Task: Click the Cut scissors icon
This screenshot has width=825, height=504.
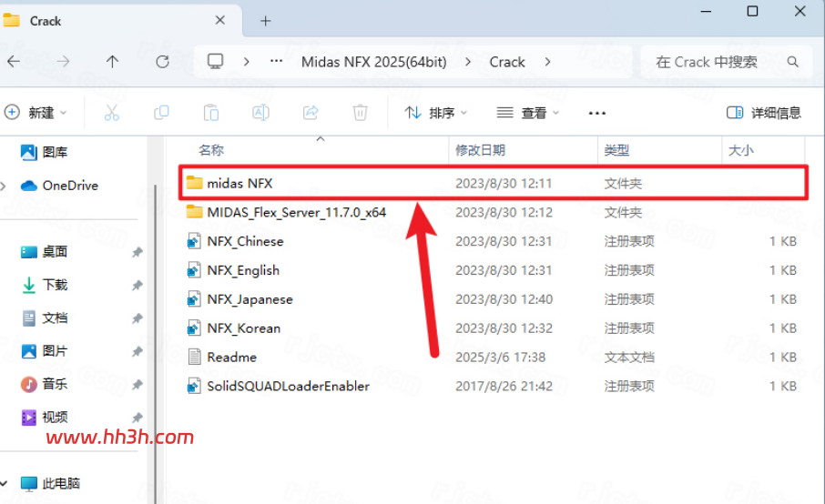Action: [x=111, y=113]
